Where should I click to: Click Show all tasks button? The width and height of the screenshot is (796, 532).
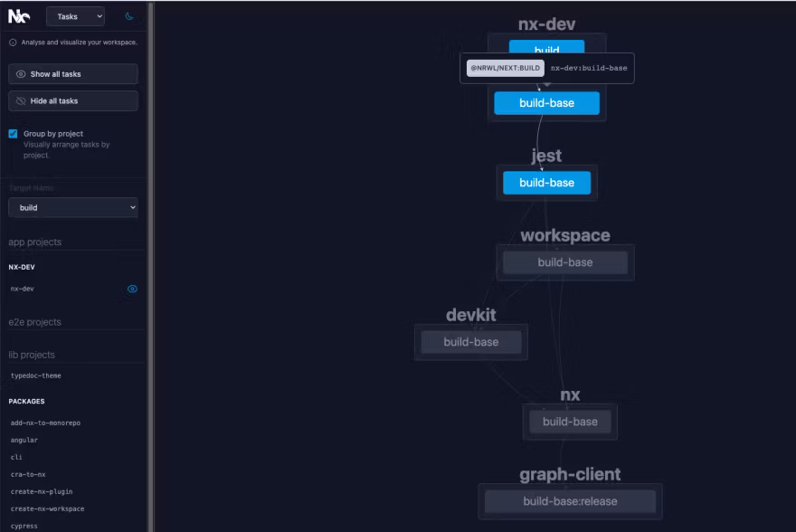click(x=73, y=74)
